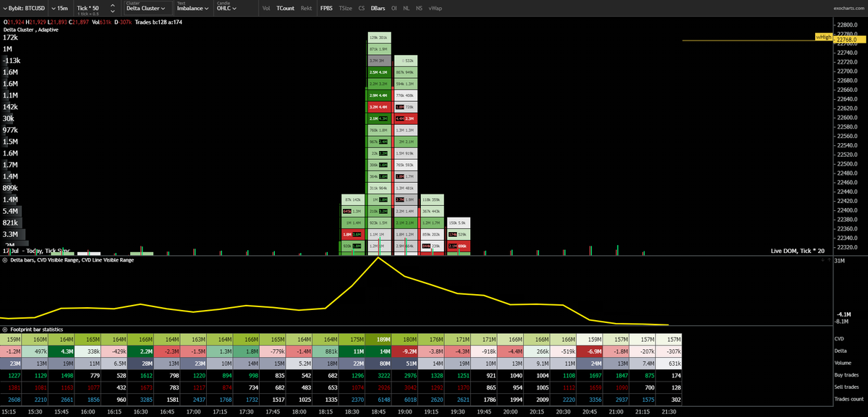Toggle the Rekt liquidations indicator
Viewport: 868px width, 417px height.
tap(307, 8)
